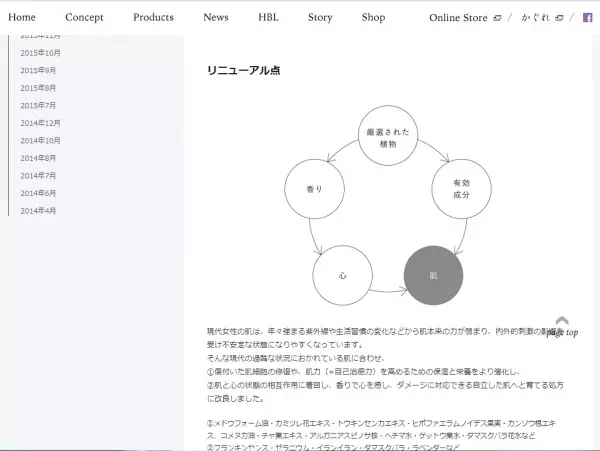Visit the Online Store link
The image size is (600, 451).
coord(458,18)
